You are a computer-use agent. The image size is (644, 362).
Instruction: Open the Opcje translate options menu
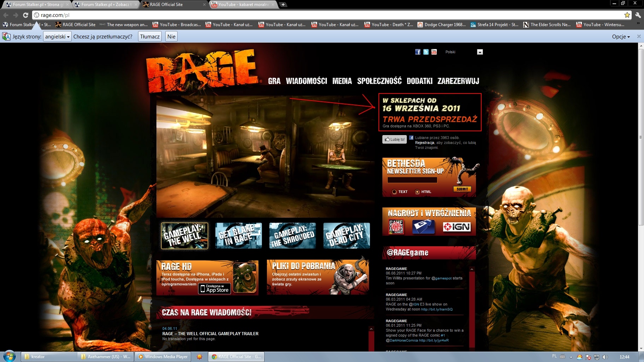tap(621, 37)
